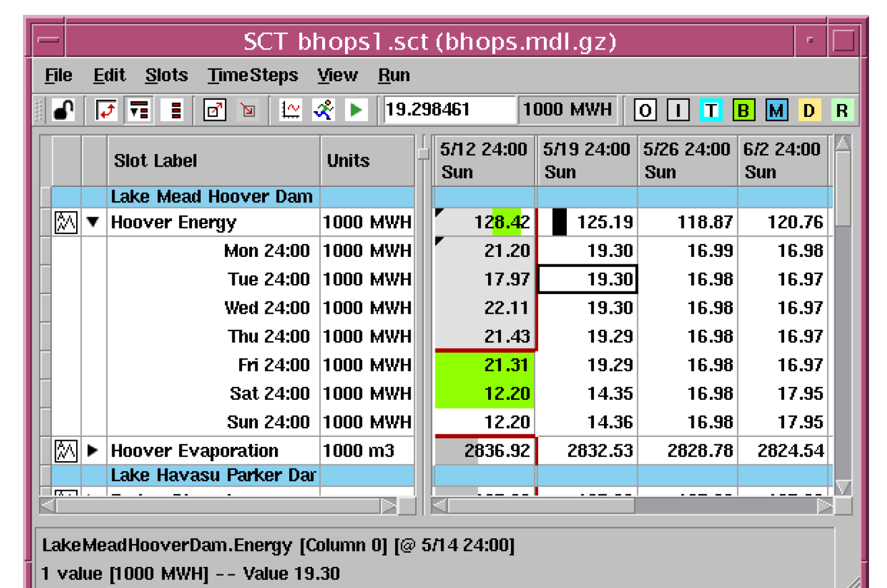Click the selected 19.30 cell in Tue row
This screenshot has height=588, width=887.
[x=587, y=279]
